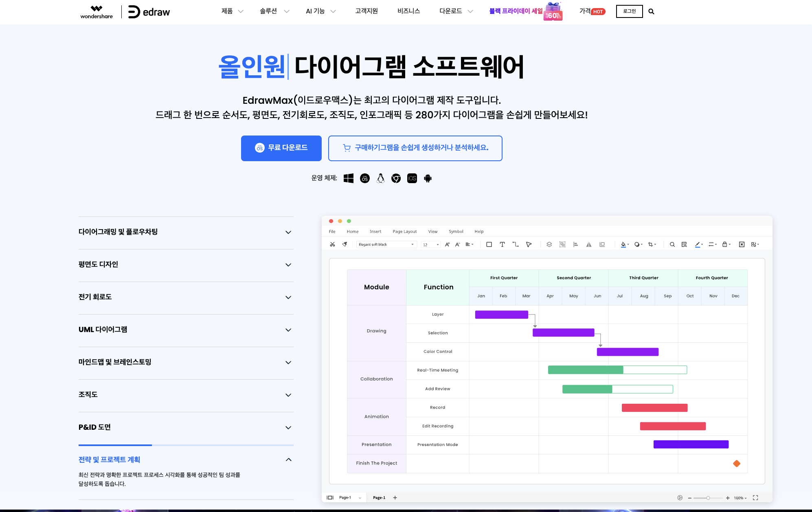The image size is (812, 512).
Task: Select the pointer selection tool icon
Action: (529, 245)
